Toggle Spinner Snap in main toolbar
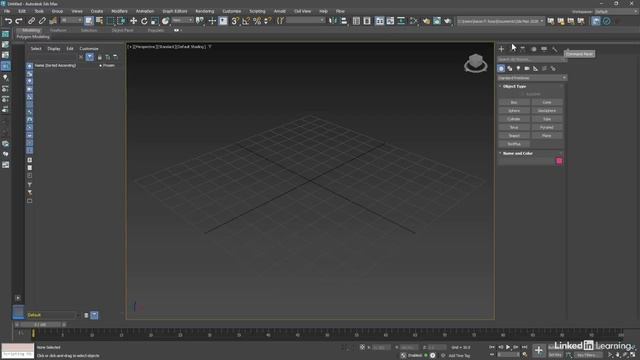Screen dimensions: 640x360 pyautogui.click(x=268, y=21)
